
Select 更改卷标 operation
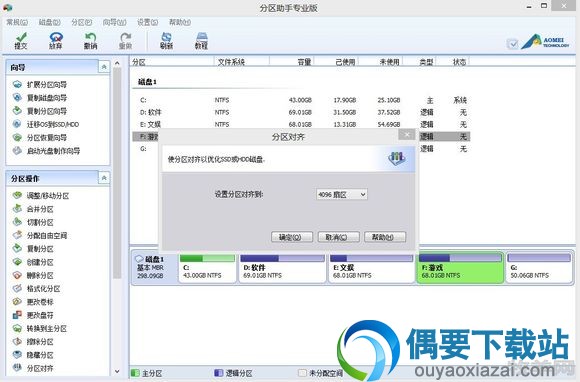(x=33, y=302)
